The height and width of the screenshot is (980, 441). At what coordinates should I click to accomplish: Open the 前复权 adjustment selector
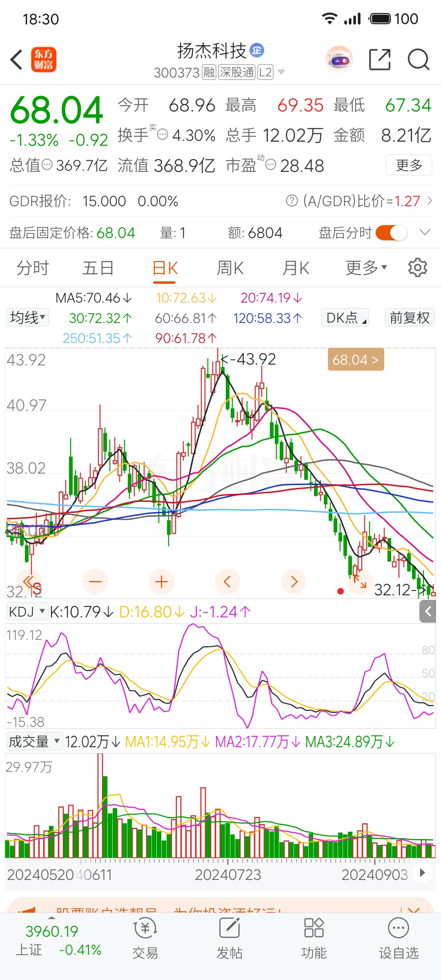[x=410, y=317]
